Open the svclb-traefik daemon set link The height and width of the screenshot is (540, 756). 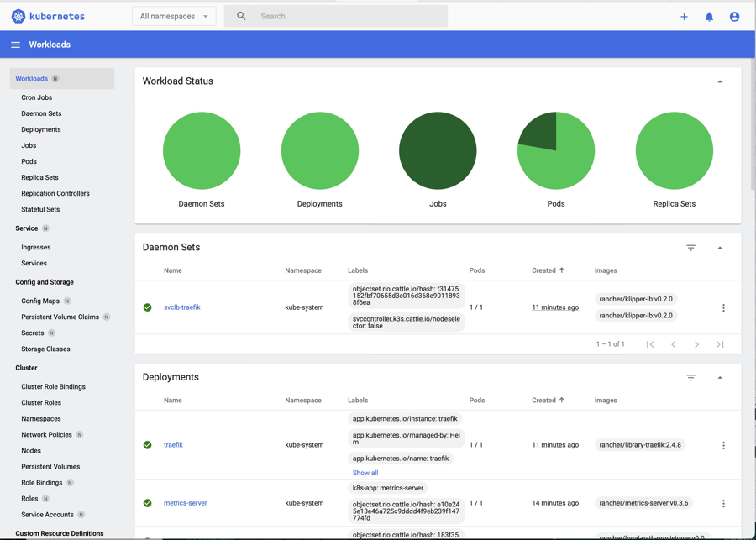point(181,307)
